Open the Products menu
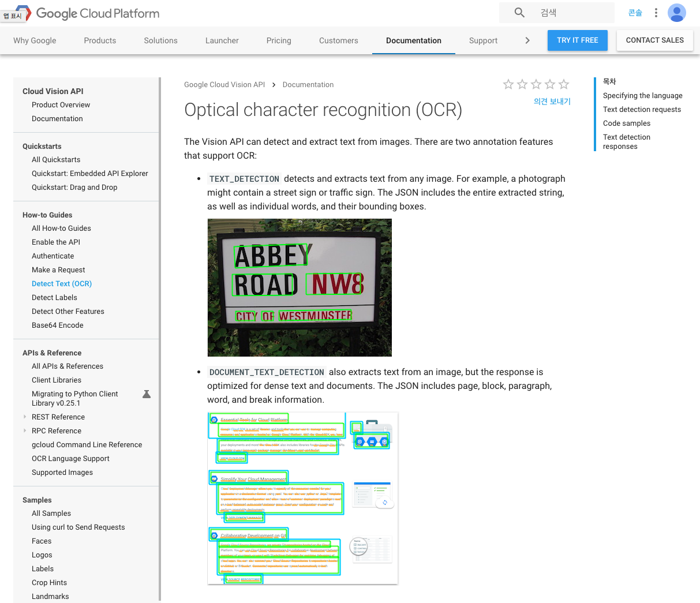700x603 pixels. 100,40
